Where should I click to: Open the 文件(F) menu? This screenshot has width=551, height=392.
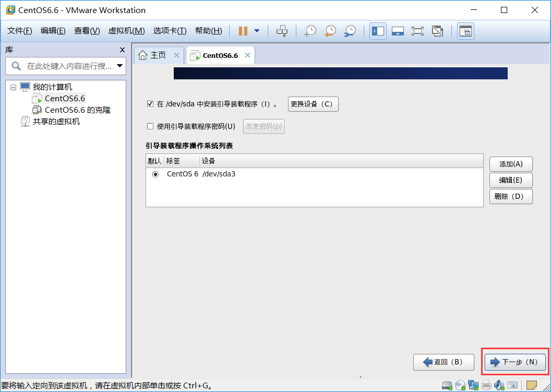click(x=20, y=31)
